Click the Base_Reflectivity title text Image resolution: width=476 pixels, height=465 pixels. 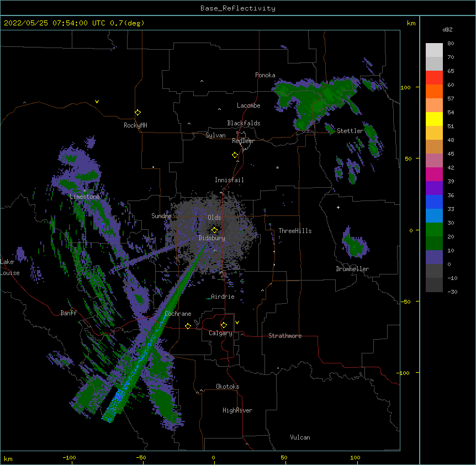tap(237, 8)
